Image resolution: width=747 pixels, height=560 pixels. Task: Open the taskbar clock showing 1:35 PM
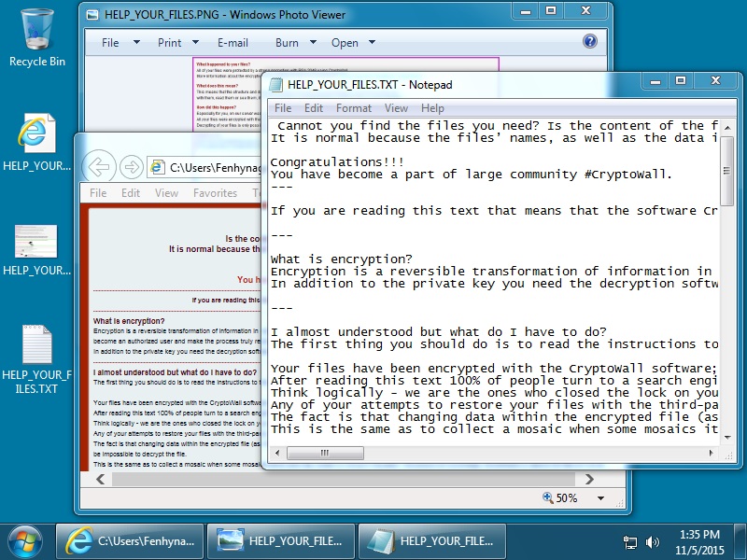[x=699, y=542]
